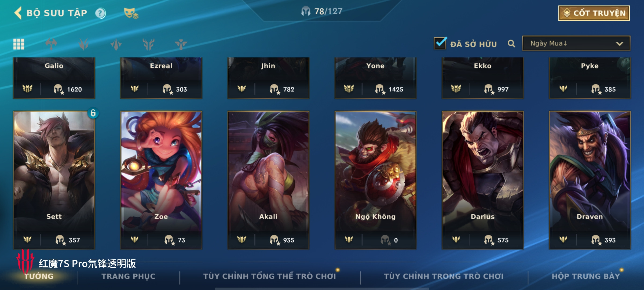Click the horizontal scrollbar at the bottom

point(322,289)
